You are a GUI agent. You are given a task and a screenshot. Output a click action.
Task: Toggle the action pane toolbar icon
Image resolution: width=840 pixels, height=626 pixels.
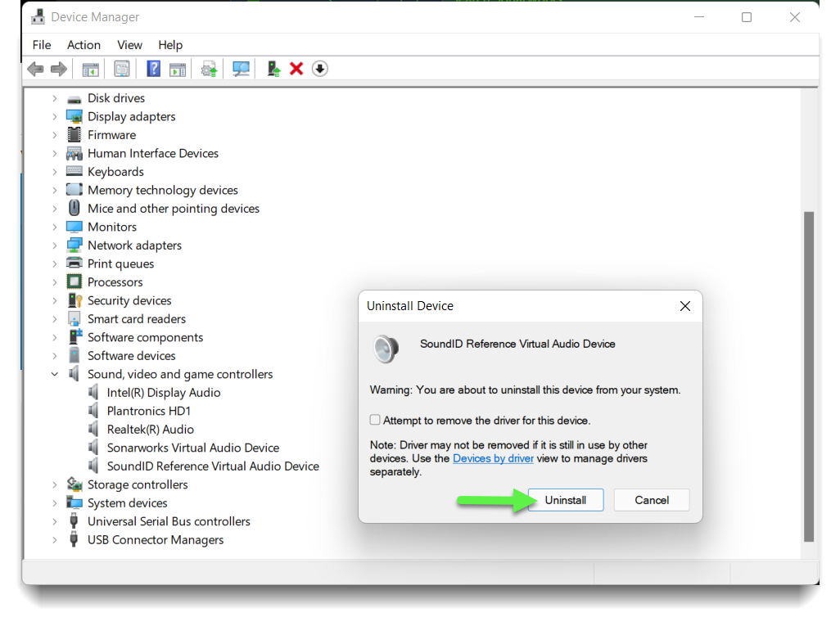(x=178, y=69)
